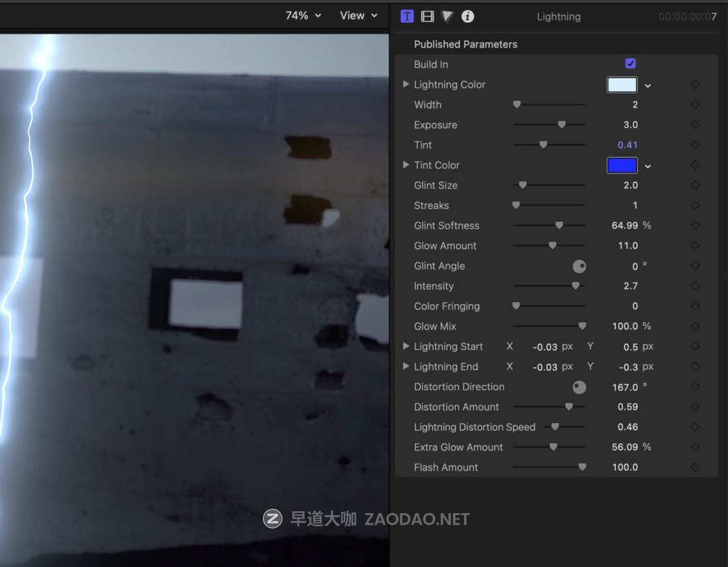The width and height of the screenshot is (728, 567).
Task: Open the Video inspector filmstrip icon
Action: click(x=427, y=16)
